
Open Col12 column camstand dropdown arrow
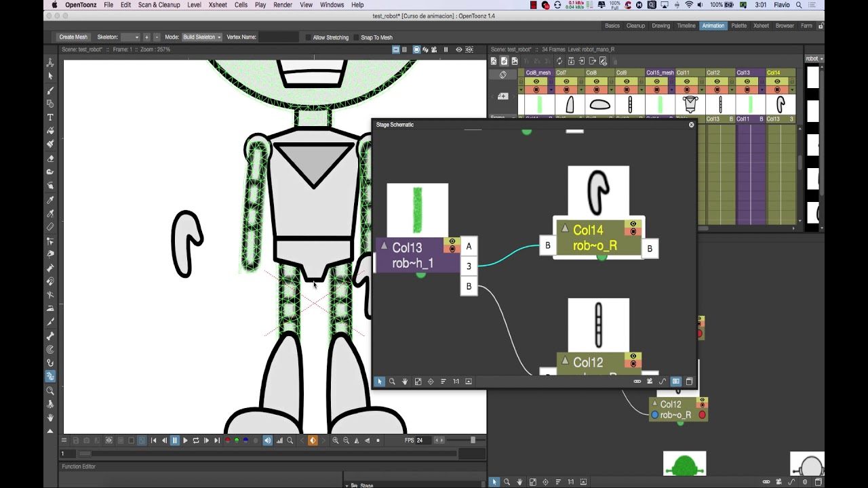click(x=732, y=89)
